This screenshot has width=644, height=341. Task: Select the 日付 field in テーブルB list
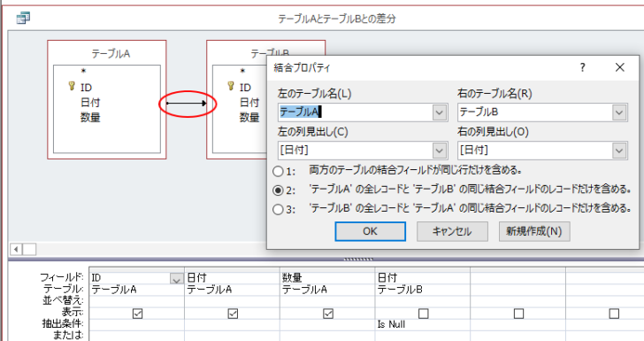coord(249,103)
